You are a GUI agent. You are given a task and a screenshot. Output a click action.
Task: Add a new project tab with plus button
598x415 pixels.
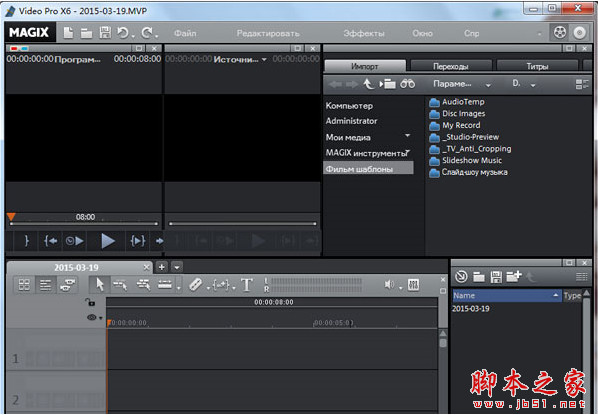[161, 267]
